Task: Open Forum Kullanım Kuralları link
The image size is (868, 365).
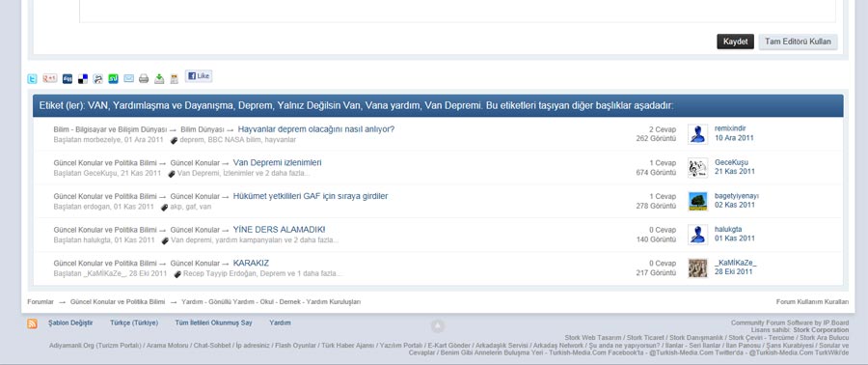Action: coord(812,302)
